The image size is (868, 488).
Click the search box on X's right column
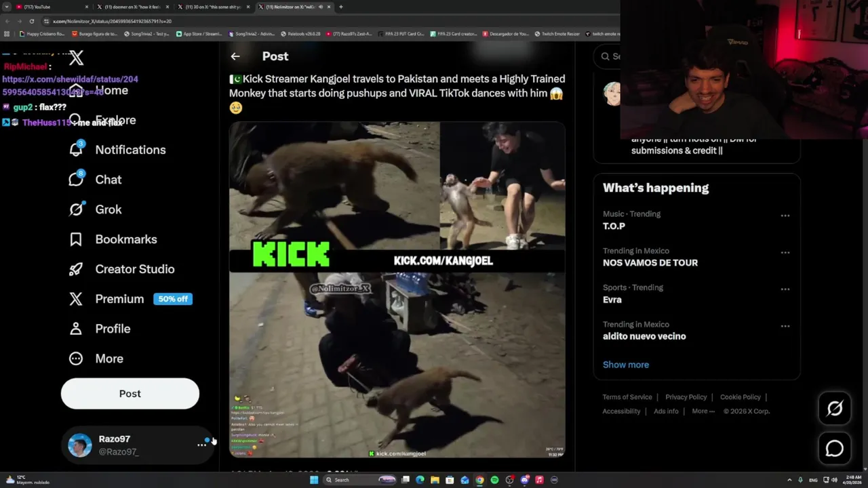(x=608, y=56)
